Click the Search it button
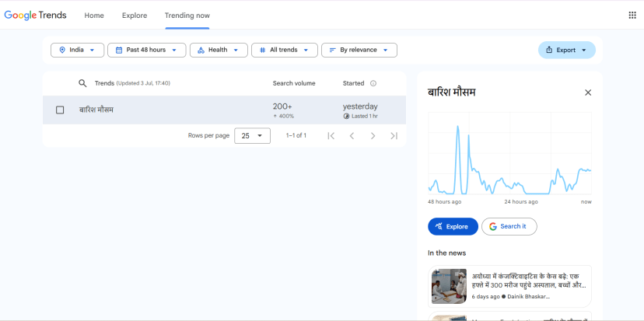Image resolution: width=644 pixels, height=321 pixels. [509, 227]
